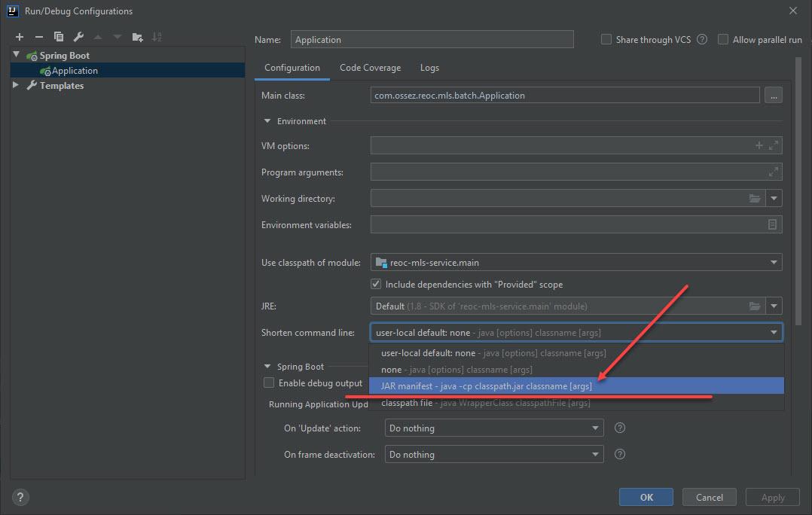Create a new folder for configurations

[x=138, y=36]
